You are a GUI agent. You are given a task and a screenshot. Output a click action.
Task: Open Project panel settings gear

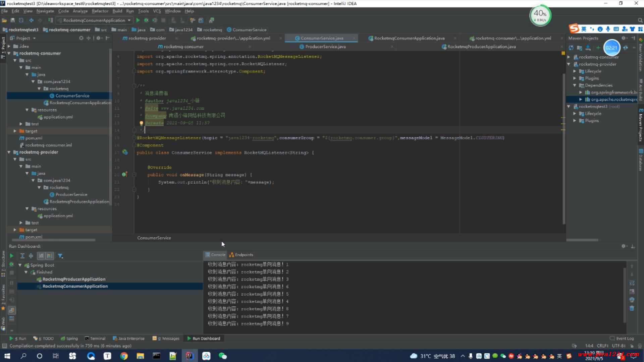click(x=99, y=38)
